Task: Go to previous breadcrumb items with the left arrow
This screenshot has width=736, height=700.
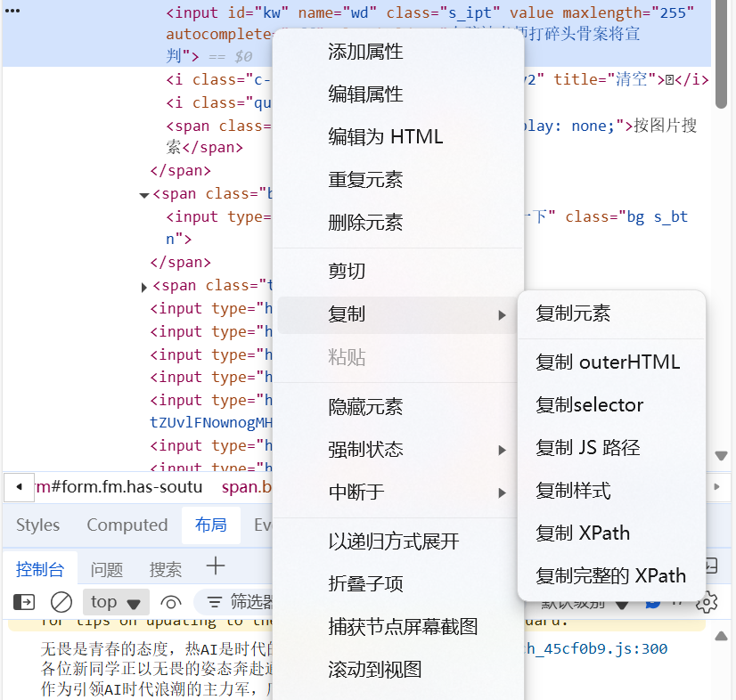Action: 19,487
